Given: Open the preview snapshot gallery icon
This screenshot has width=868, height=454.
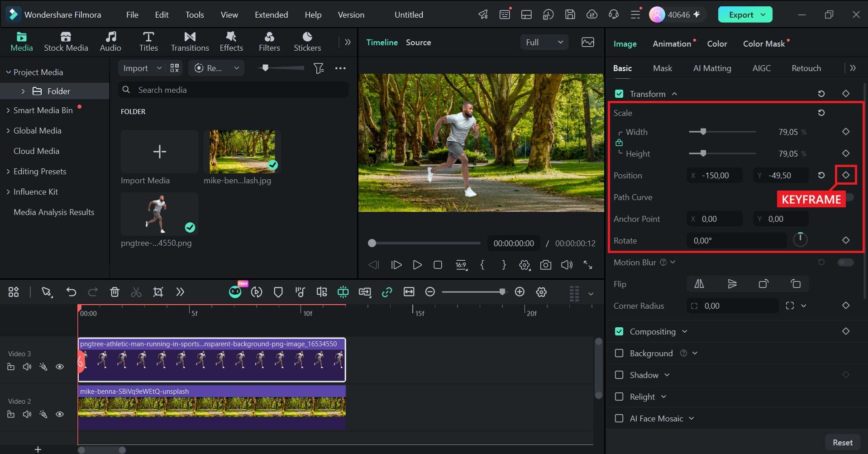Looking at the screenshot, I should 588,42.
